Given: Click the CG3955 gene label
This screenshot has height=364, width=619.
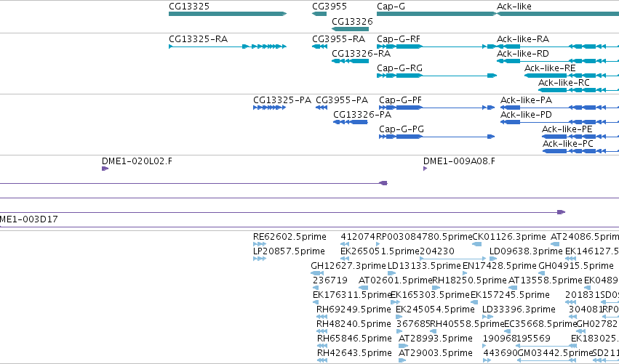Looking at the screenshot, I should click(330, 7).
